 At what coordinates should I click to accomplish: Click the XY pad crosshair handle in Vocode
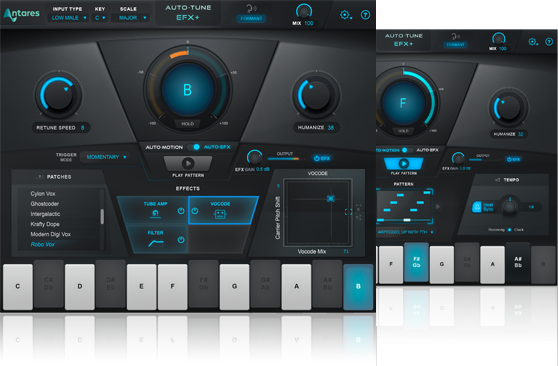click(331, 198)
